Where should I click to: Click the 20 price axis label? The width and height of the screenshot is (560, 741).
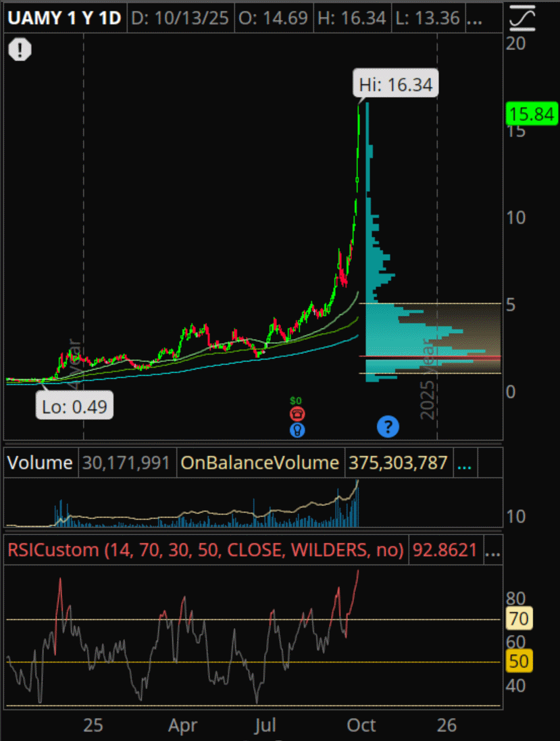pos(515,43)
